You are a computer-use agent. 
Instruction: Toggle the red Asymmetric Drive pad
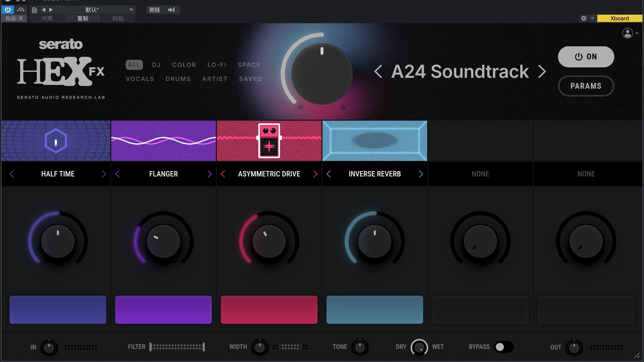click(x=269, y=310)
